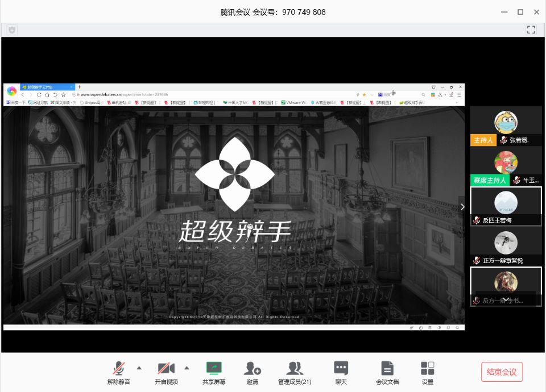Open the 网址导航 bookmark
The height and width of the screenshot is (392, 546).
click(38, 103)
